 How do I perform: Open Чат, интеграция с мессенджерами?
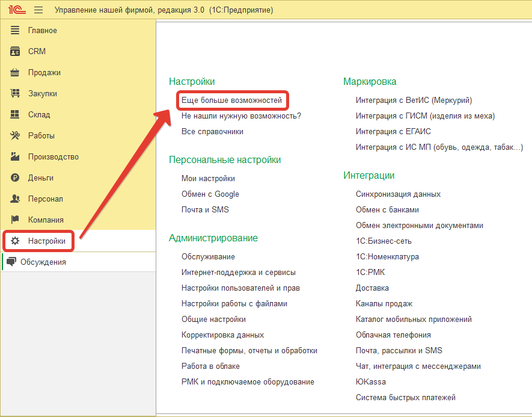pyautogui.click(x=418, y=366)
